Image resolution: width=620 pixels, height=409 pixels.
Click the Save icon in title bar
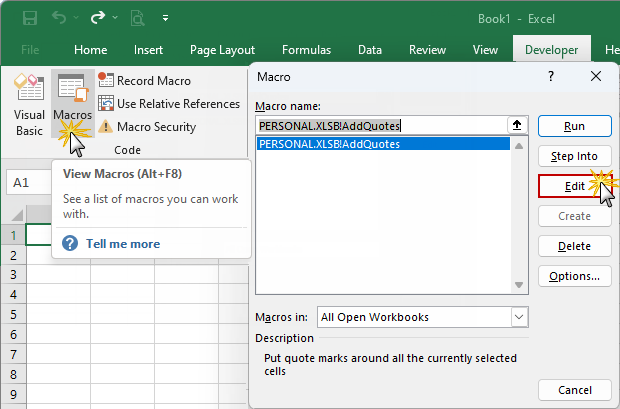(30, 18)
